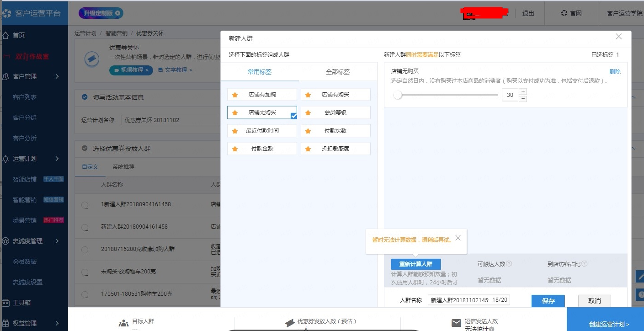
Task: Click the 官网 icon in top bar
Action: click(x=564, y=13)
